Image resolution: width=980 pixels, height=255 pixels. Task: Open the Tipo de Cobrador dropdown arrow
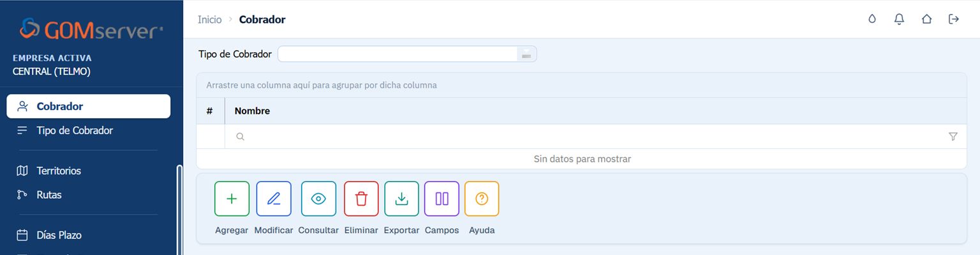pos(526,54)
